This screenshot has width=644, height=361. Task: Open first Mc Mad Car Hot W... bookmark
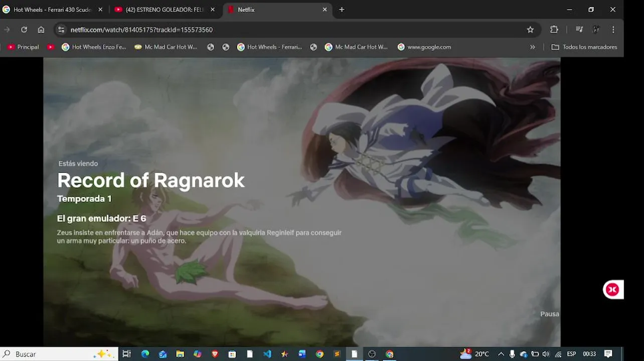[166, 47]
